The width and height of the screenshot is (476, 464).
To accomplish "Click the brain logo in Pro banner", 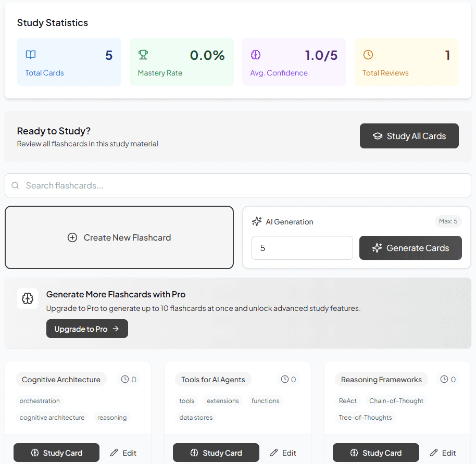I will pos(28,298).
